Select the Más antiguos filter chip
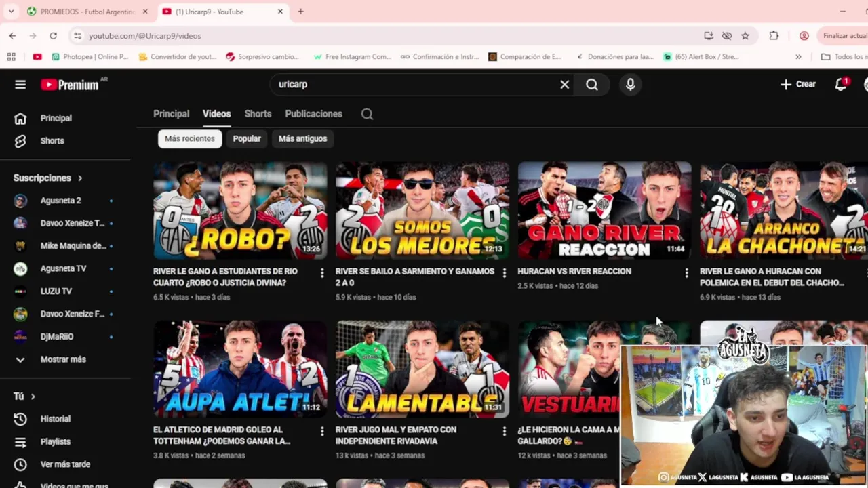 tap(302, 138)
